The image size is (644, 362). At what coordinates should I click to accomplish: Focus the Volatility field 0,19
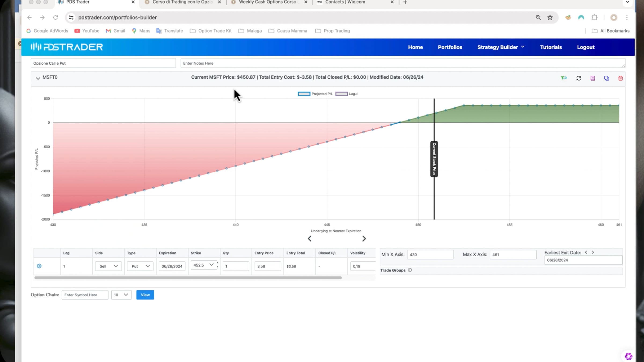[x=363, y=266]
